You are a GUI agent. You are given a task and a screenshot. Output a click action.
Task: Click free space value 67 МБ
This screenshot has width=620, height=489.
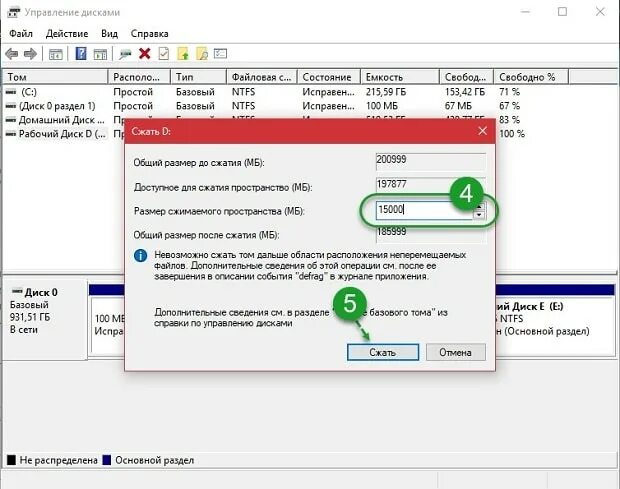click(458, 106)
